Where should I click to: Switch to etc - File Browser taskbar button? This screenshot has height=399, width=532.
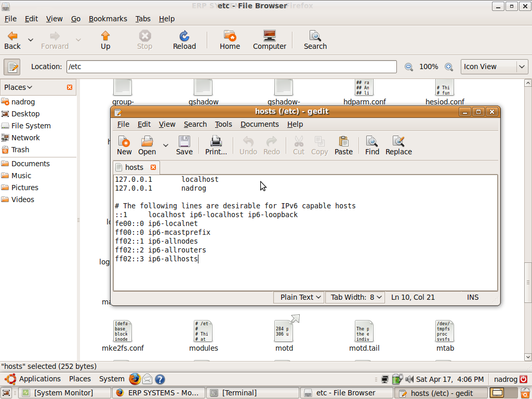point(347,393)
